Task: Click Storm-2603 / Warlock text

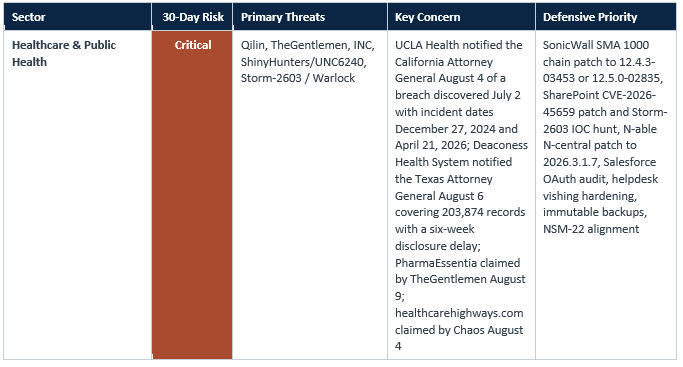Action: [298, 78]
